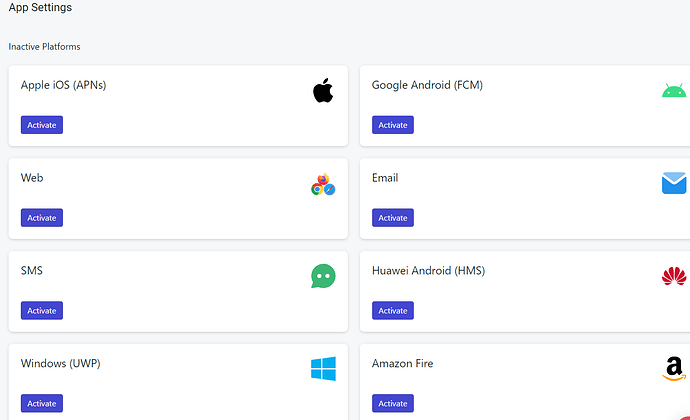This screenshot has width=690, height=420.
Task: Click the Web browsers icon
Action: [323, 184]
